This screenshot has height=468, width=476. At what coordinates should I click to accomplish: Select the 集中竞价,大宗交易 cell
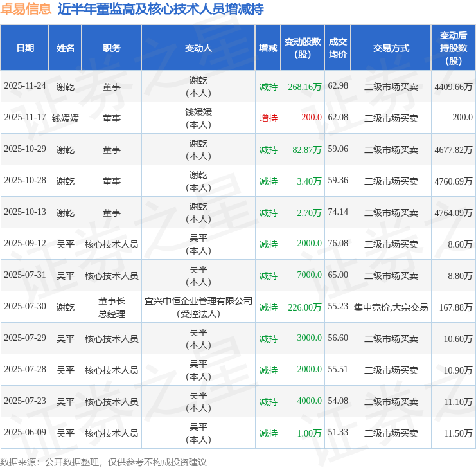pos(391,307)
